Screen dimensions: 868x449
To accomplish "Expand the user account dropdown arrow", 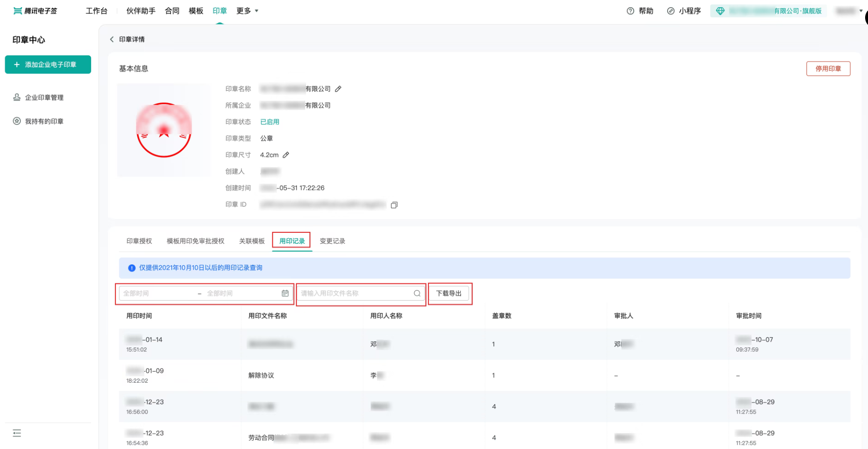I will pyautogui.click(x=861, y=11).
